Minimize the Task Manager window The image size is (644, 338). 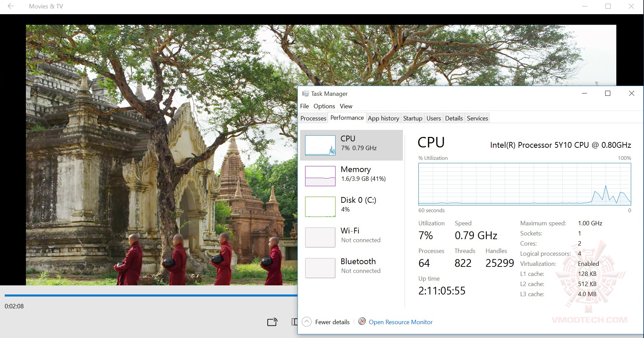click(585, 93)
